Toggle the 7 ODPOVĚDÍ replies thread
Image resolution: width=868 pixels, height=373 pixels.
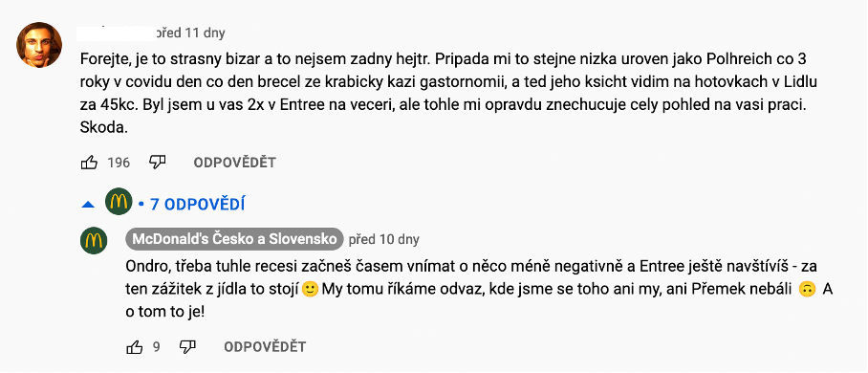pyautogui.click(x=198, y=205)
